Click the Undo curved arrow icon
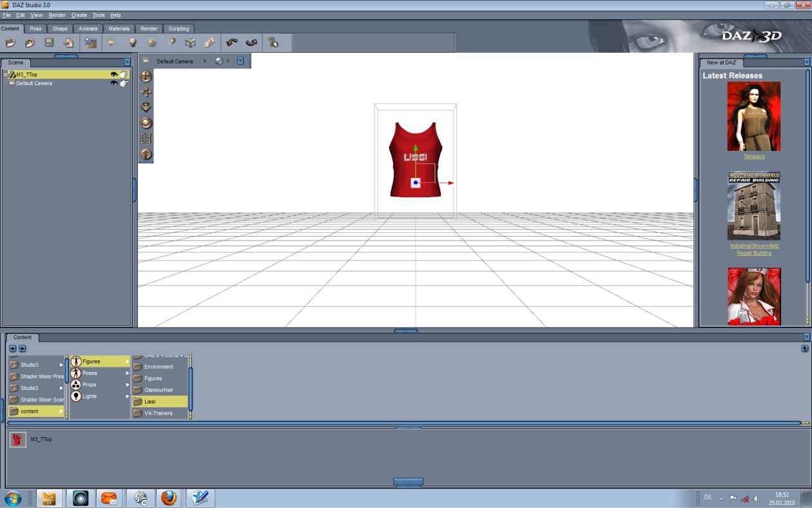 click(232, 43)
